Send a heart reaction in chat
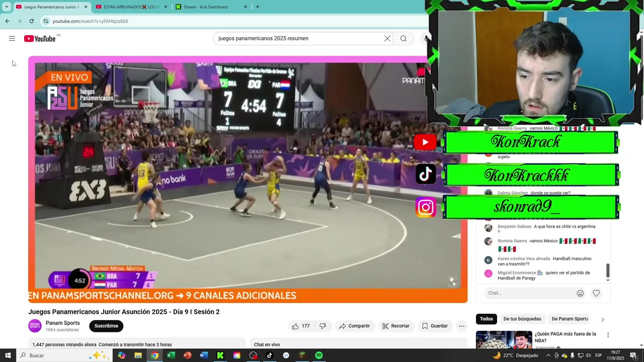The image size is (644, 362). [596, 293]
